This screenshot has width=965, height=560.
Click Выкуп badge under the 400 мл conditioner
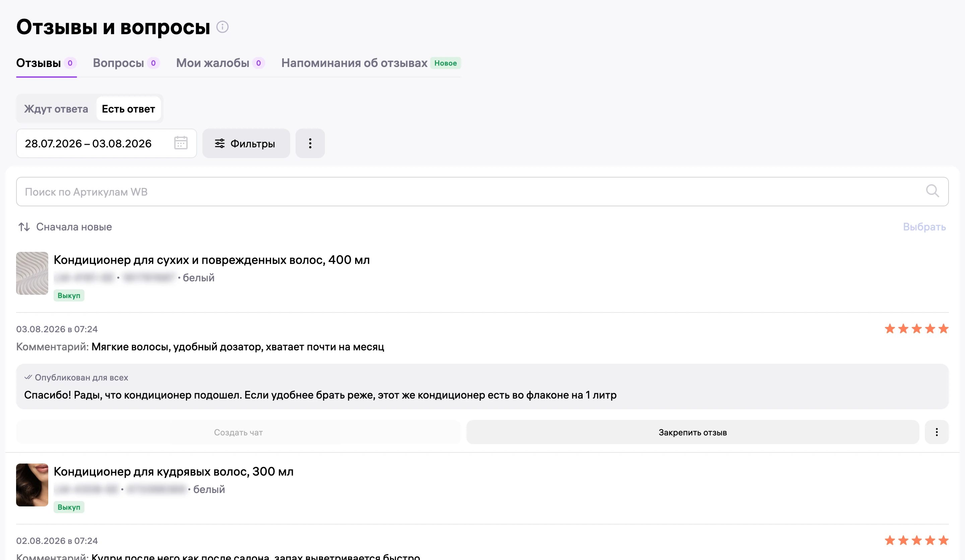(x=69, y=295)
